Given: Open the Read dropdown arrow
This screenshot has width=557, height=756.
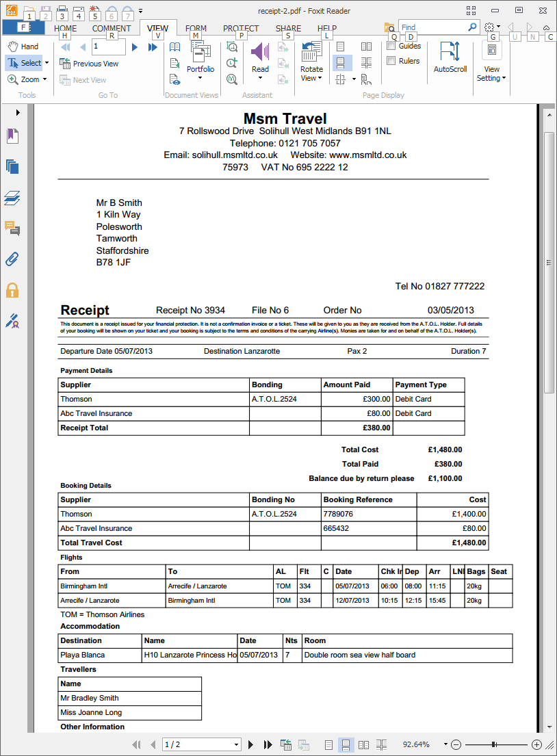Looking at the screenshot, I should [x=261, y=77].
